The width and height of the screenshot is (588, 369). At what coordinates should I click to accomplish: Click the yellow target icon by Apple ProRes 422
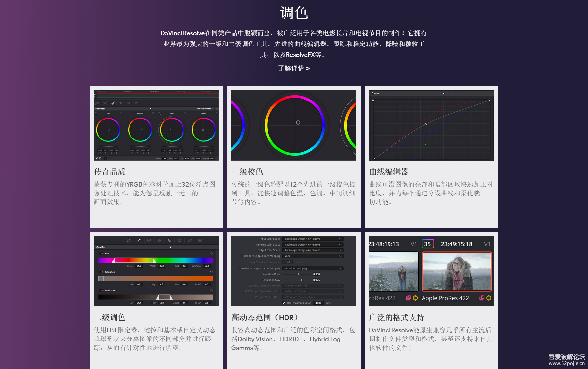[489, 298]
